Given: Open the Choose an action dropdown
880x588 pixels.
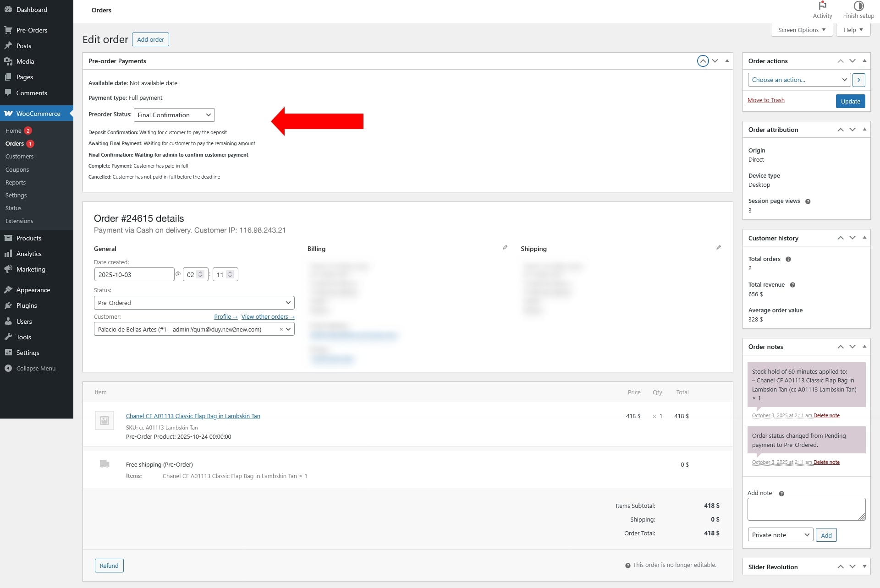Looking at the screenshot, I should (799, 80).
